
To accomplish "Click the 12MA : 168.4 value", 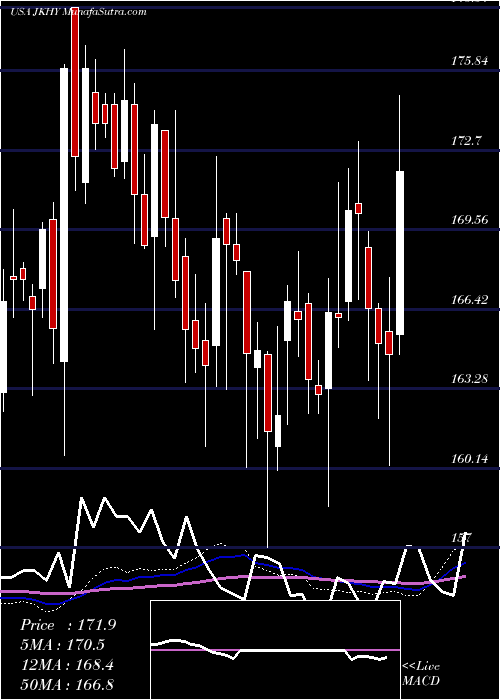I will point(67,665).
